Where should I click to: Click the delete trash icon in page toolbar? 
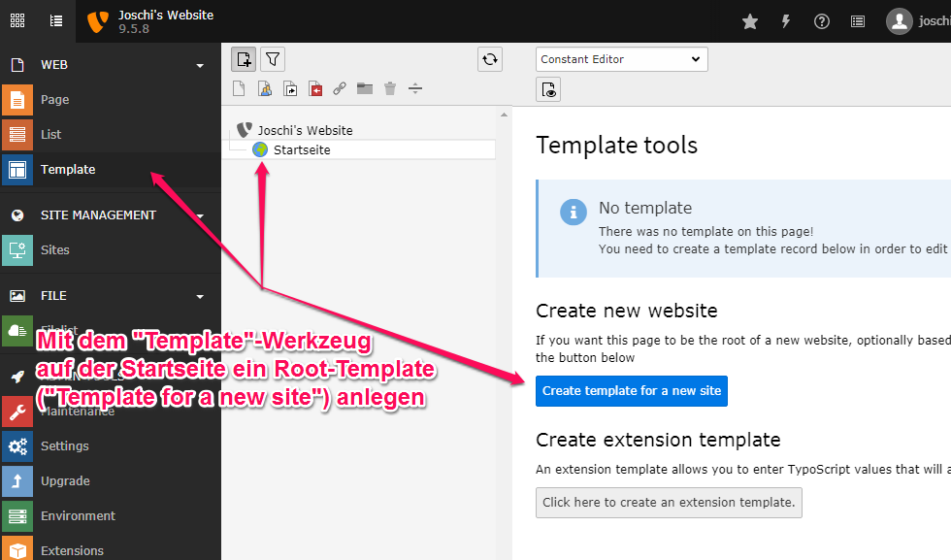(x=389, y=88)
